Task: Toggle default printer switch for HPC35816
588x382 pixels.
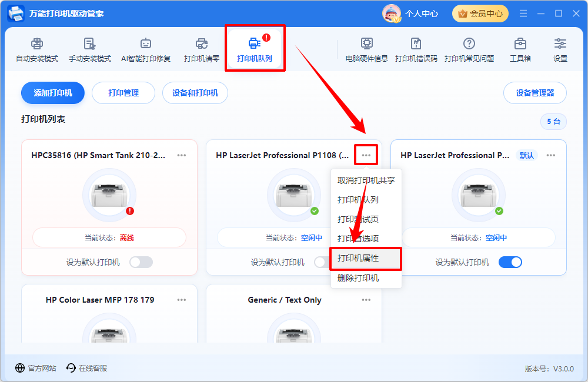Action: click(141, 262)
